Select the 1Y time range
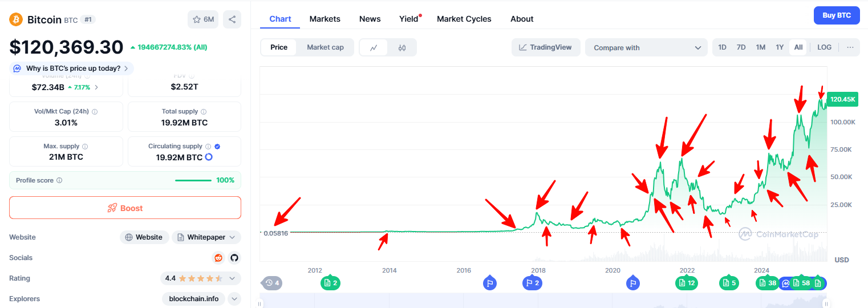This screenshot has height=308, width=868. coord(779,47)
